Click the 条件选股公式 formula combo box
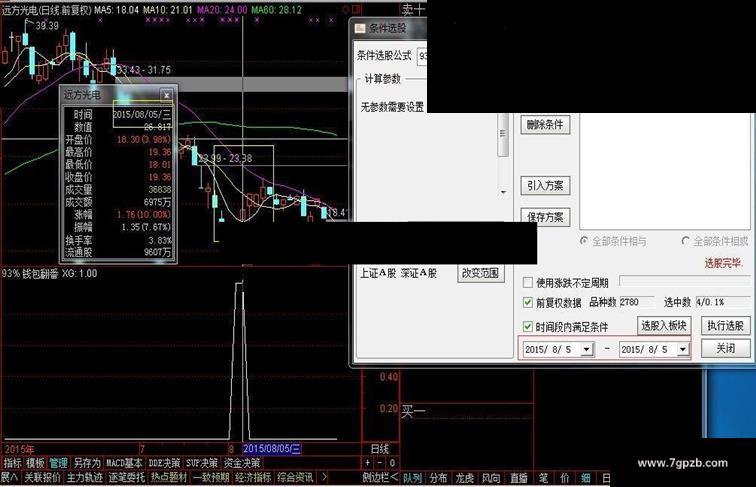The width and height of the screenshot is (756, 487). coord(422,56)
